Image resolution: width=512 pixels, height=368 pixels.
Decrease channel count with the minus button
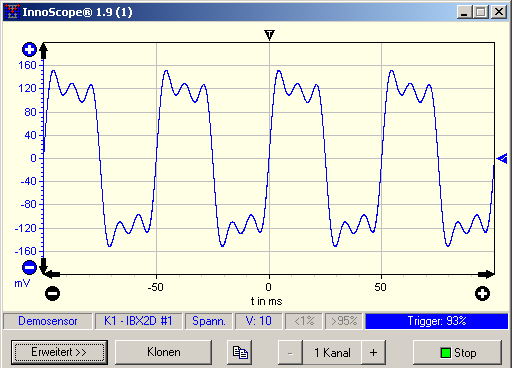tap(290, 352)
